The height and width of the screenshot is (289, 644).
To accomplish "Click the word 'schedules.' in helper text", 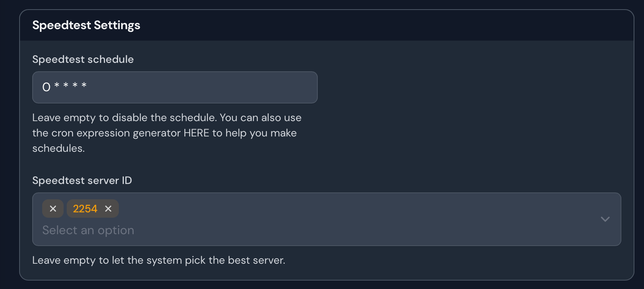I will [58, 148].
